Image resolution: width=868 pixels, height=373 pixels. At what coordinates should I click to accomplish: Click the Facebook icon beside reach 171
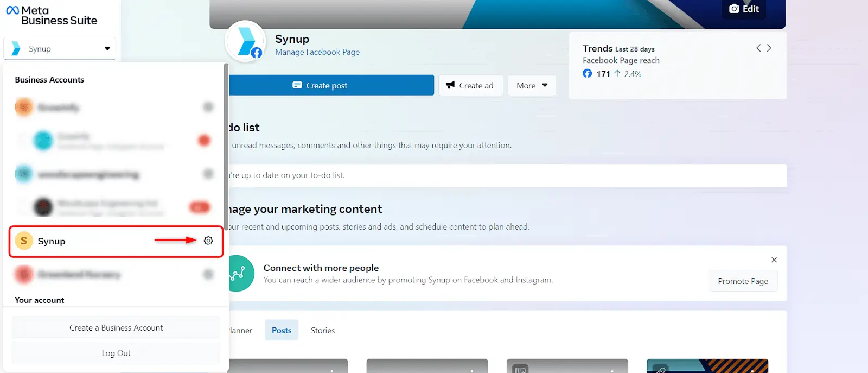pyautogui.click(x=588, y=73)
